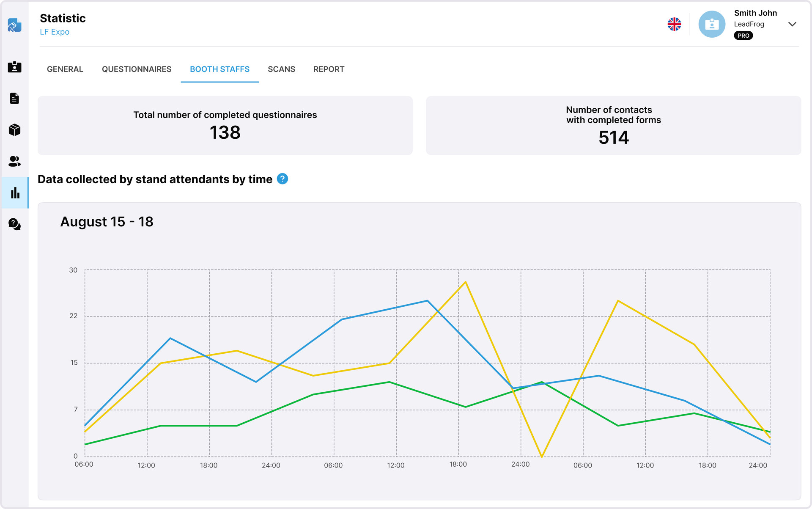
Task: Click the PRO plan badge
Action: click(743, 36)
